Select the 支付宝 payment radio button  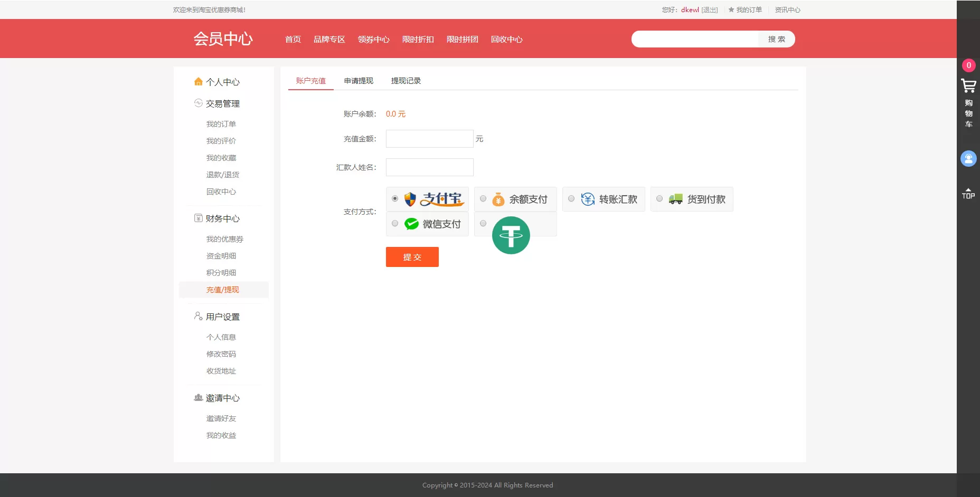click(395, 198)
